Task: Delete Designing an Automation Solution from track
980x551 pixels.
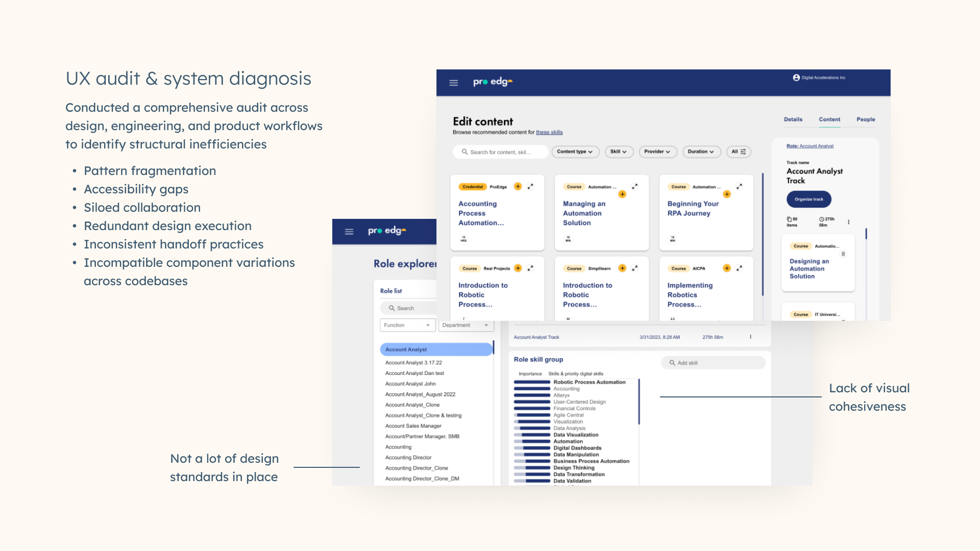Action: click(843, 254)
